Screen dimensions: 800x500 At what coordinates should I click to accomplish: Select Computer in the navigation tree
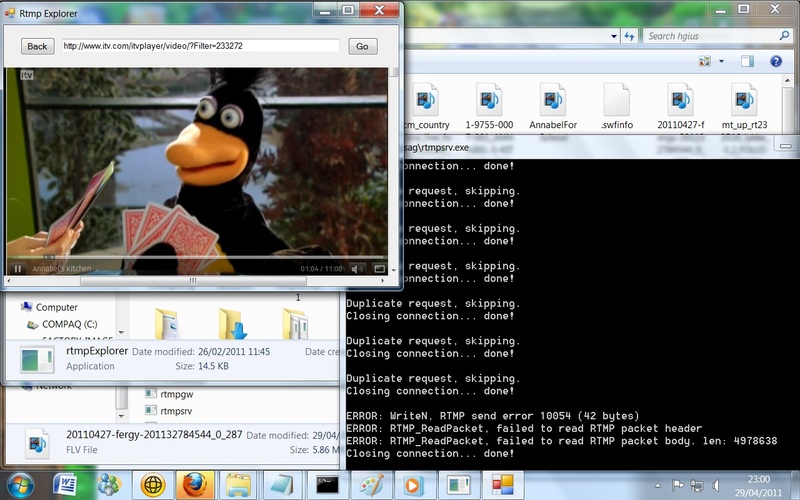49,307
